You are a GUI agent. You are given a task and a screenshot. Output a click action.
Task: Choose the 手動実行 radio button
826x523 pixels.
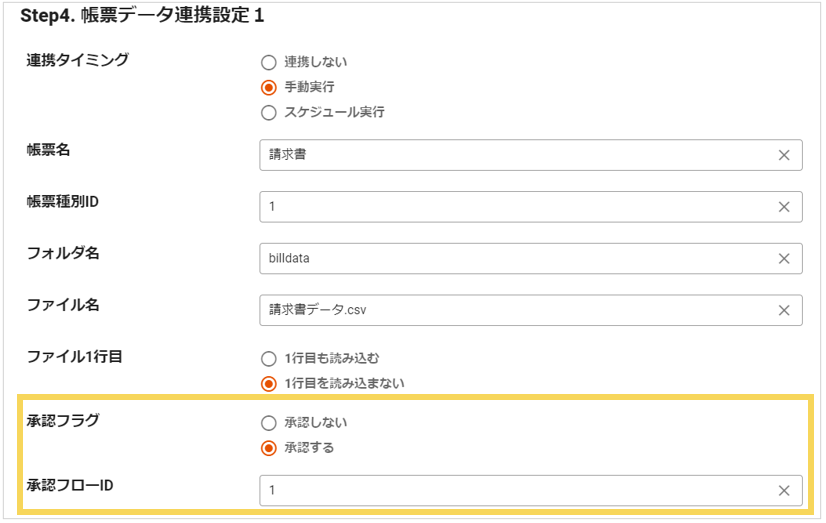pos(268,87)
